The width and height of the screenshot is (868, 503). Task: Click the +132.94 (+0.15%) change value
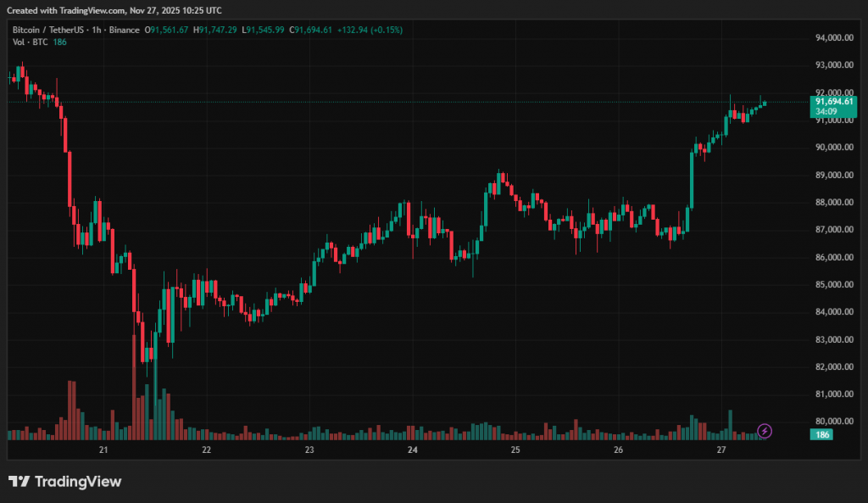[370, 30]
